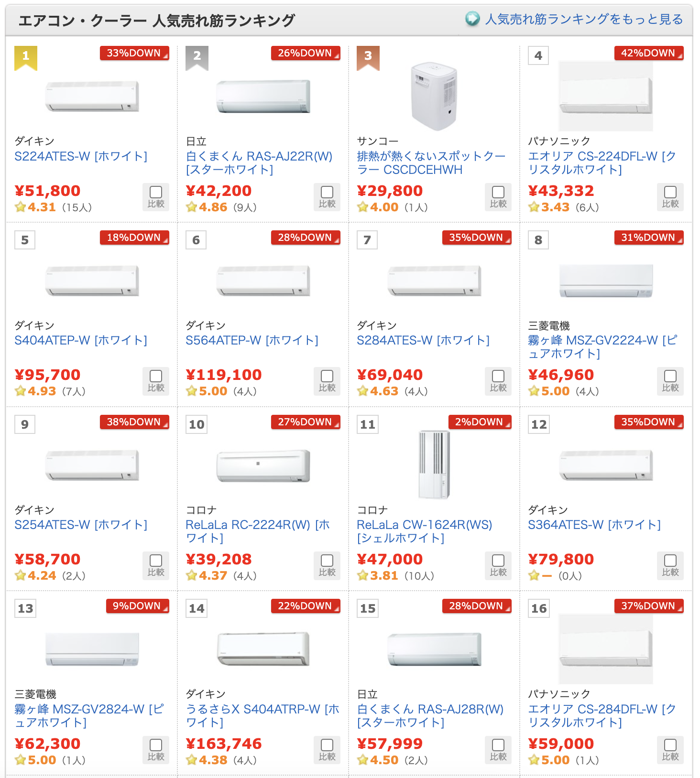Click the ¥163,746 price of S404ATRP-W
The width and height of the screenshot is (700, 778).
coord(224,744)
